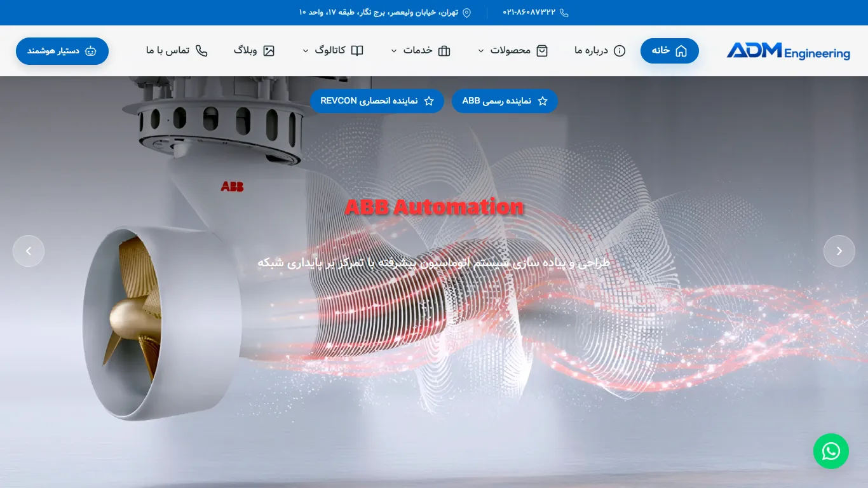Click the picture icon beside وبلاگ
Viewport: 868px width, 488px height.
[x=269, y=51]
